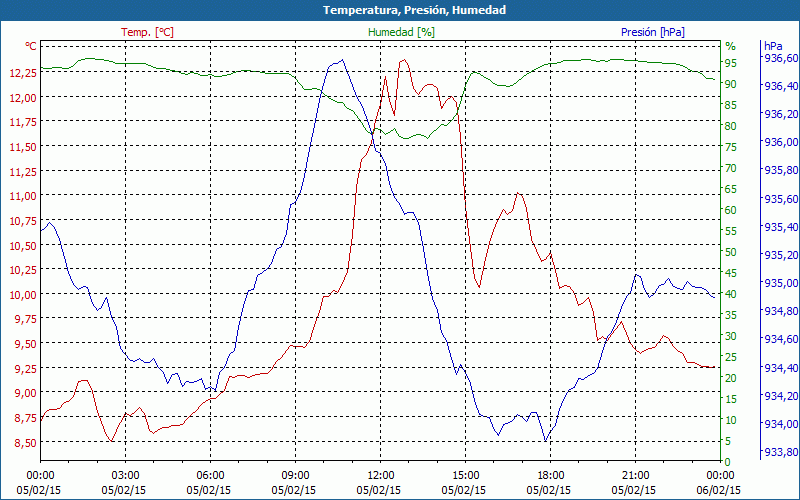This screenshot has height=500, width=800.
Task: Click the 90 humidity axis value
Action: [x=731, y=84]
